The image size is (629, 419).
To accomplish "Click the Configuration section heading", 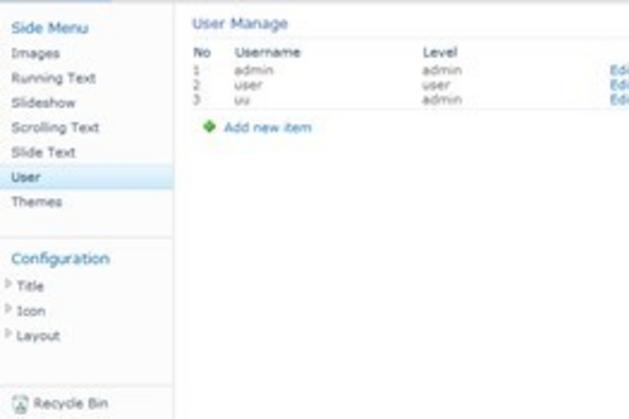I will pos(60,259).
